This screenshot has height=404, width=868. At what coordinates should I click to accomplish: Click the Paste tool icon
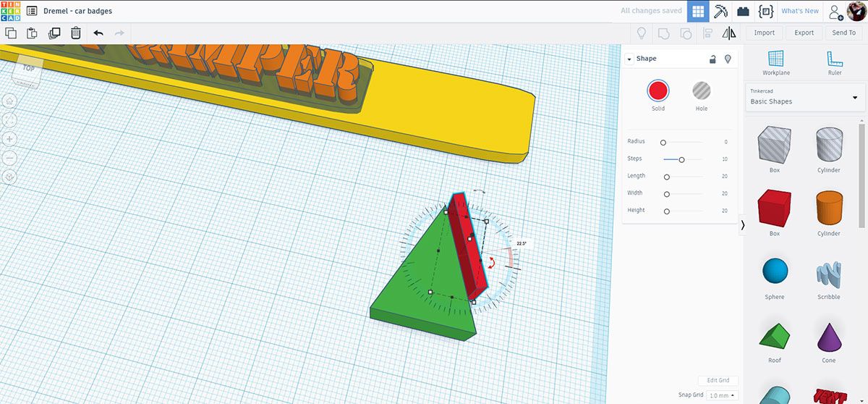pyautogui.click(x=32, y=33)
